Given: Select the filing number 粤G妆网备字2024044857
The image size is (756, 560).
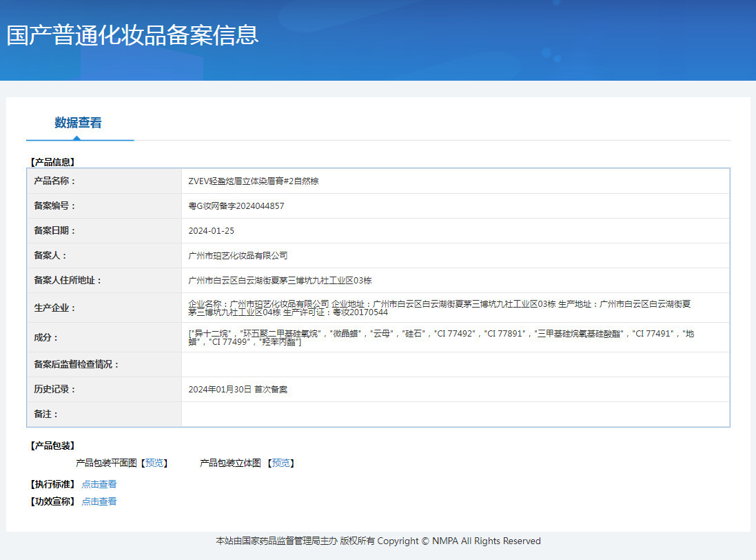Looking at the screenshot, I should pos(236,206).
